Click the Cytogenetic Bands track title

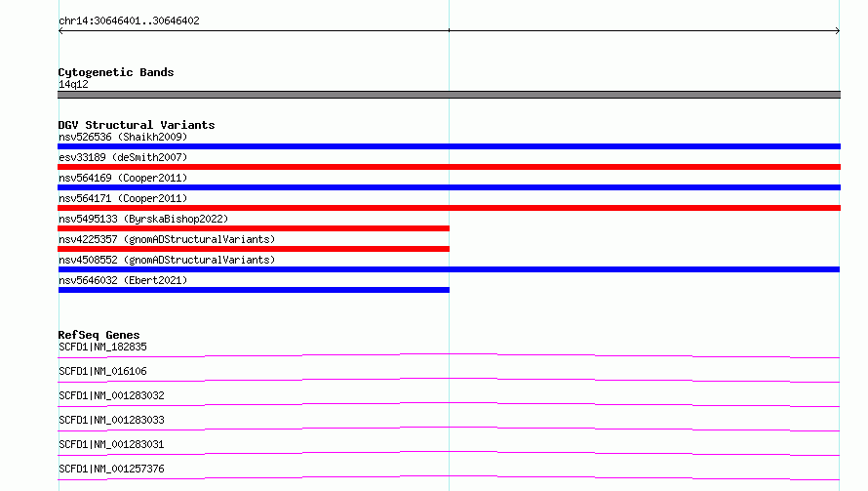point(116,72)
